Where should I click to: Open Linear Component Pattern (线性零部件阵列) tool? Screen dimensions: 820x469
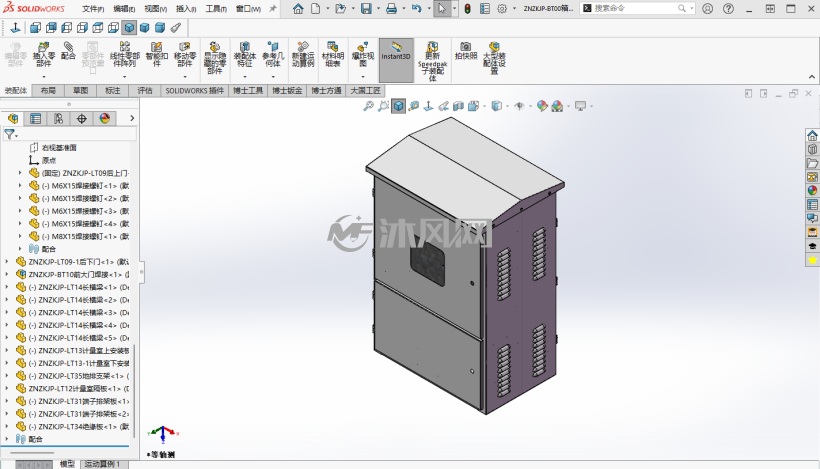pos(124,54)
